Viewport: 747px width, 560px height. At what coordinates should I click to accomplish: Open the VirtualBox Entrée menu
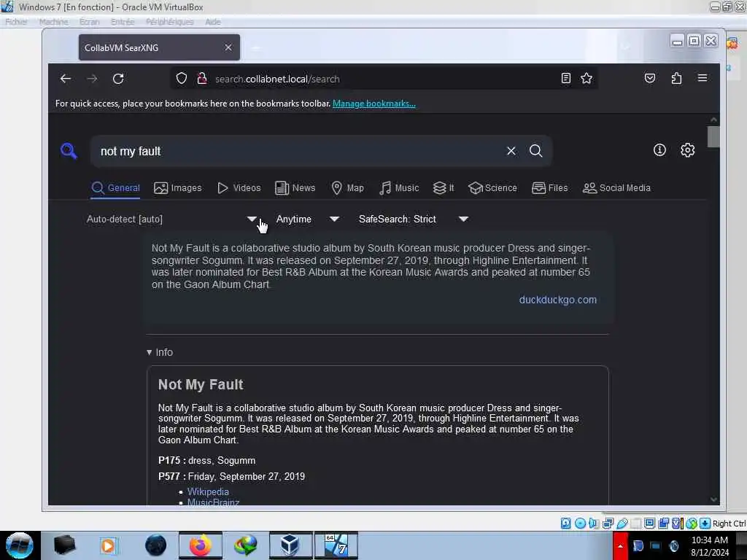(x=123, y=22)
